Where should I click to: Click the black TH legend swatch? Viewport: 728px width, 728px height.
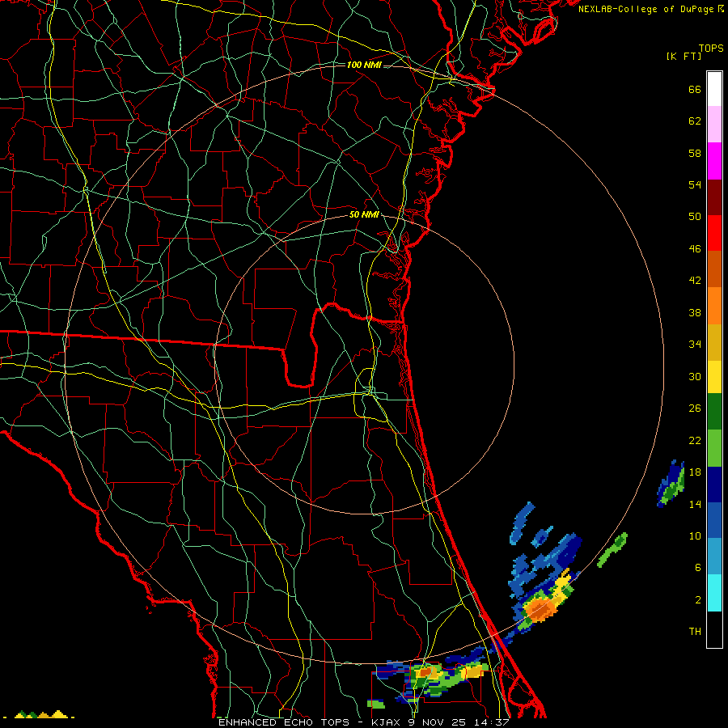(714, 629)
